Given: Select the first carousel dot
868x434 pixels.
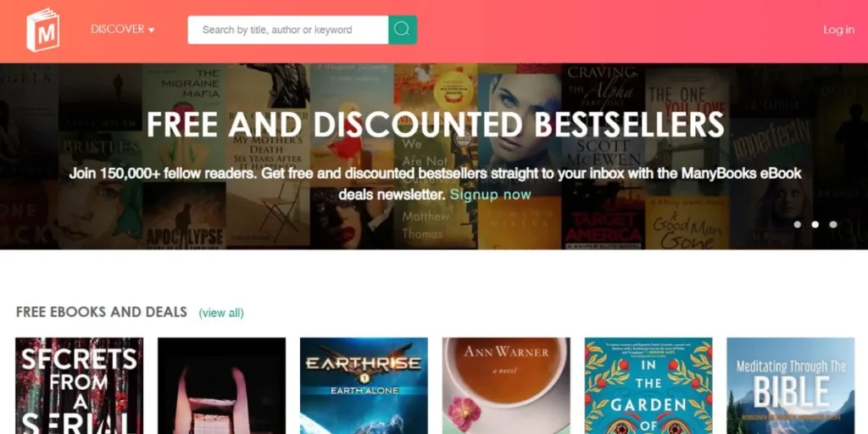Looking at the screenshot, I should click(x=797, y=224).
